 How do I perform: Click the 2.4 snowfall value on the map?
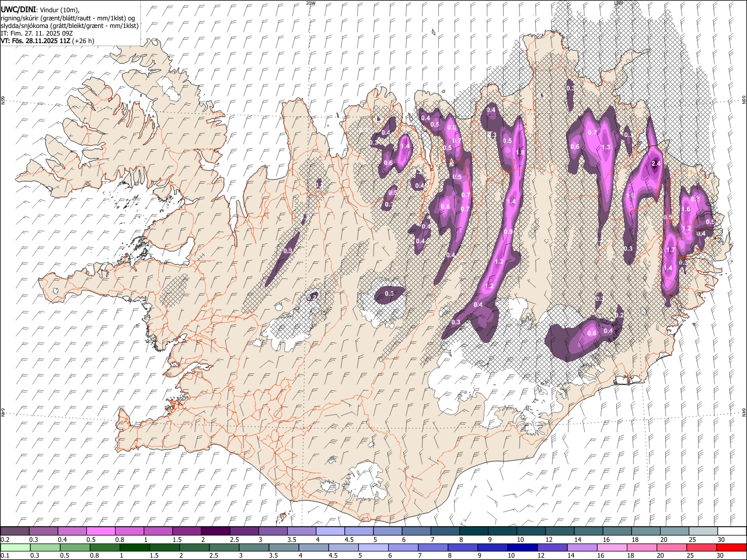[x=656, y=163]
